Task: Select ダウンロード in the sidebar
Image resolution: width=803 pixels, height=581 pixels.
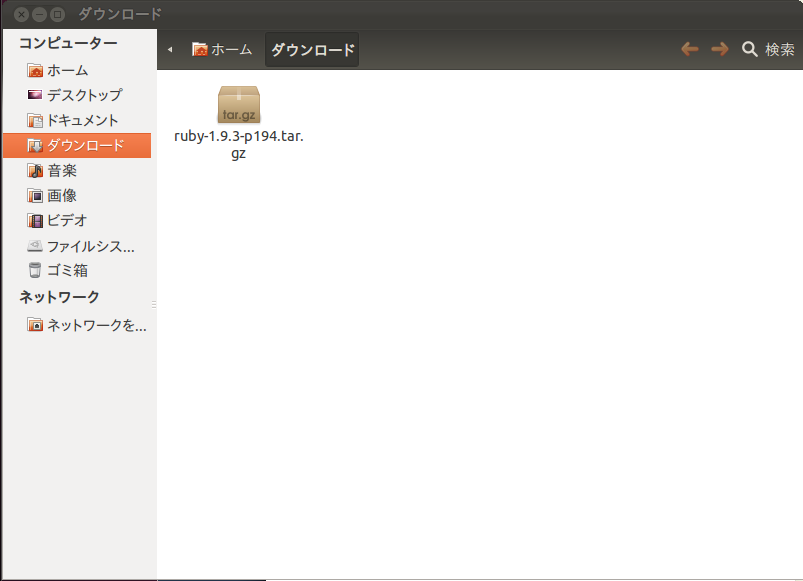Action: tap(77, 145)
